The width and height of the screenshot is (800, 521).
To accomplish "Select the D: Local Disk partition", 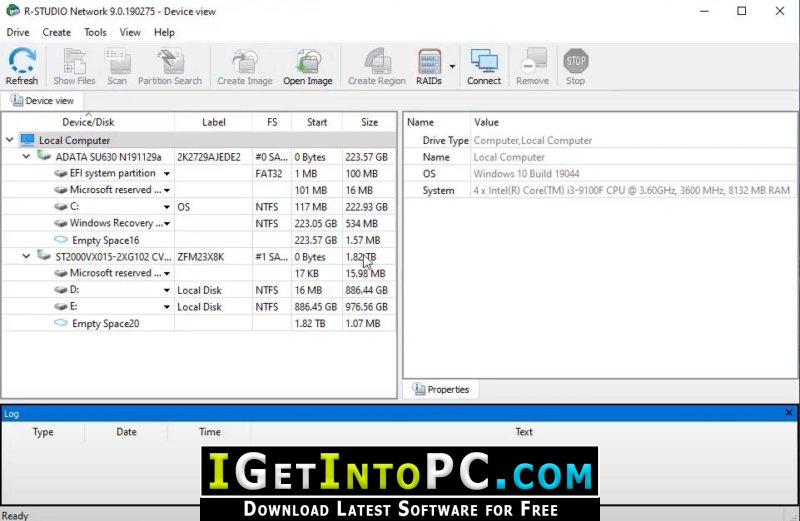I will (198, 290).
